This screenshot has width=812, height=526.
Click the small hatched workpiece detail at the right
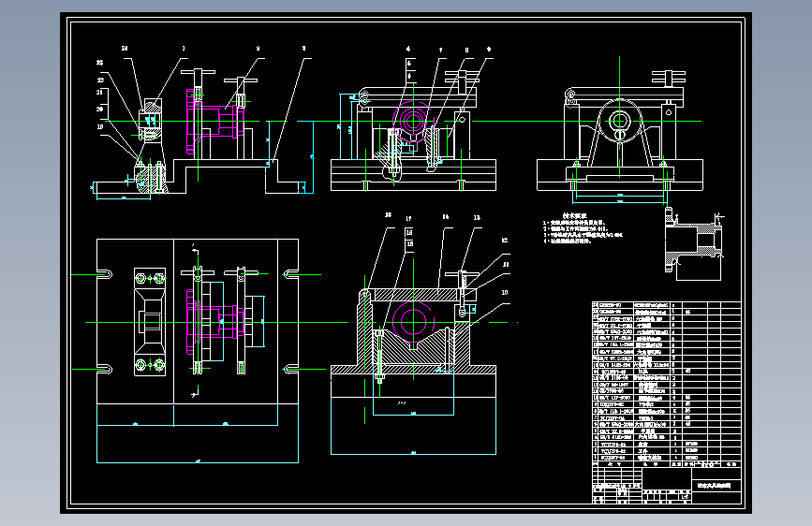coord(694,240)
